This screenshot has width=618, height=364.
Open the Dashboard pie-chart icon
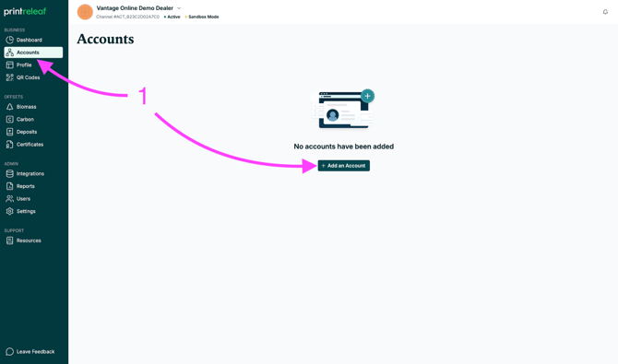pyautogui.click(x=10, y=40)
